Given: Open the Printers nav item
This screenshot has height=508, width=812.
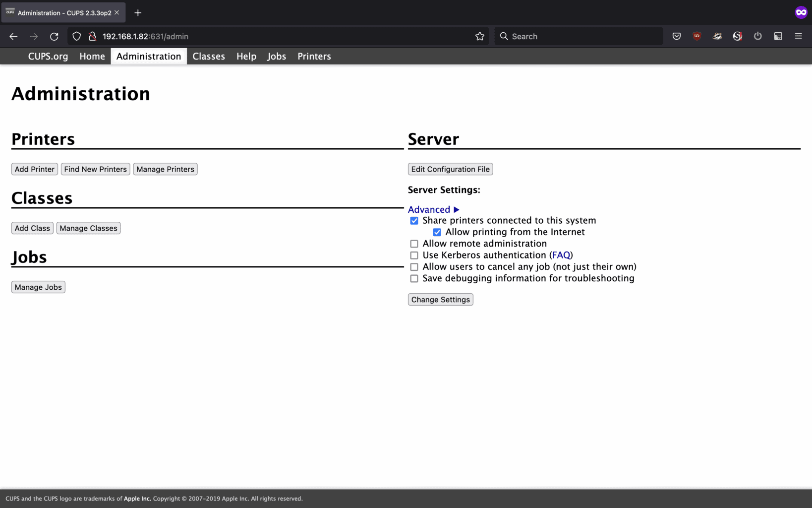Looking at the screenshot, I should point(314,56).
